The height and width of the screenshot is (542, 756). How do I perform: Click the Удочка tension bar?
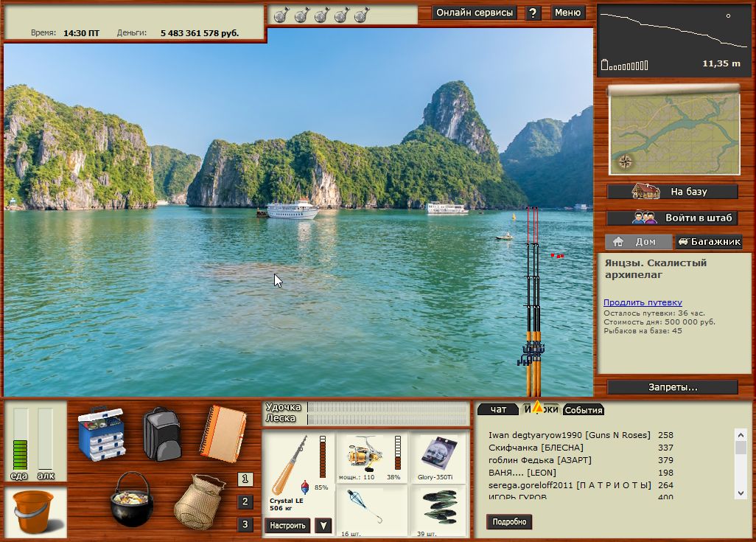(x=388, y=407)
